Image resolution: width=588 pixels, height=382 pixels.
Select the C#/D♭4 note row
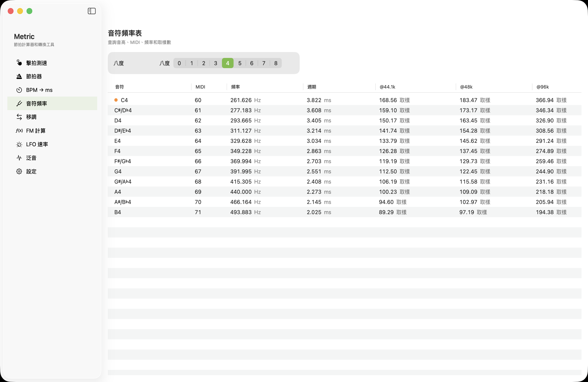click(344, 110)
